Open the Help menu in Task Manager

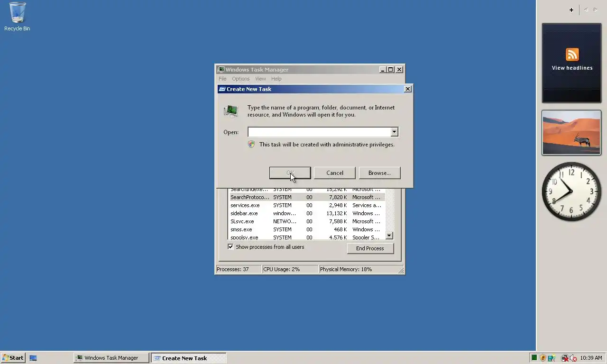pyautogui.click(x=276, y=79)
